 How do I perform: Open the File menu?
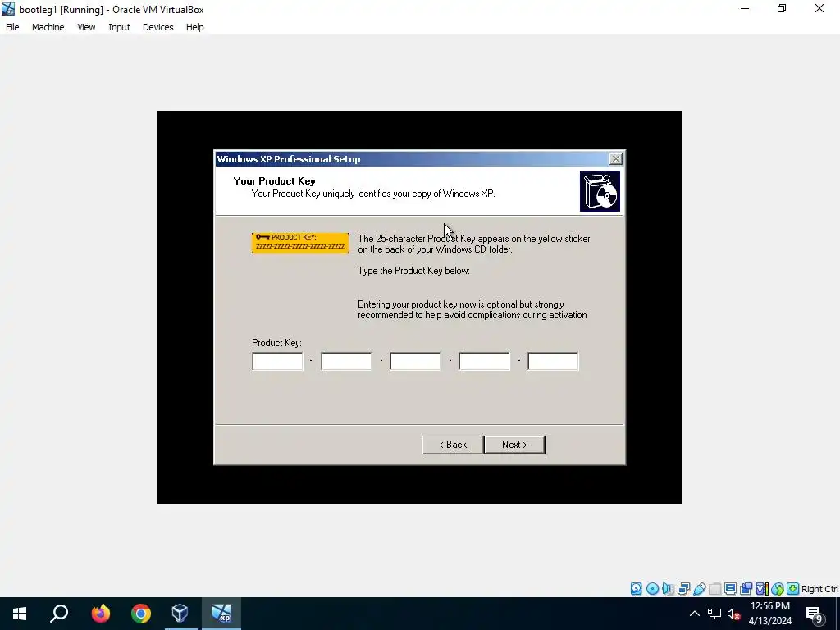[x=12, y=27]
